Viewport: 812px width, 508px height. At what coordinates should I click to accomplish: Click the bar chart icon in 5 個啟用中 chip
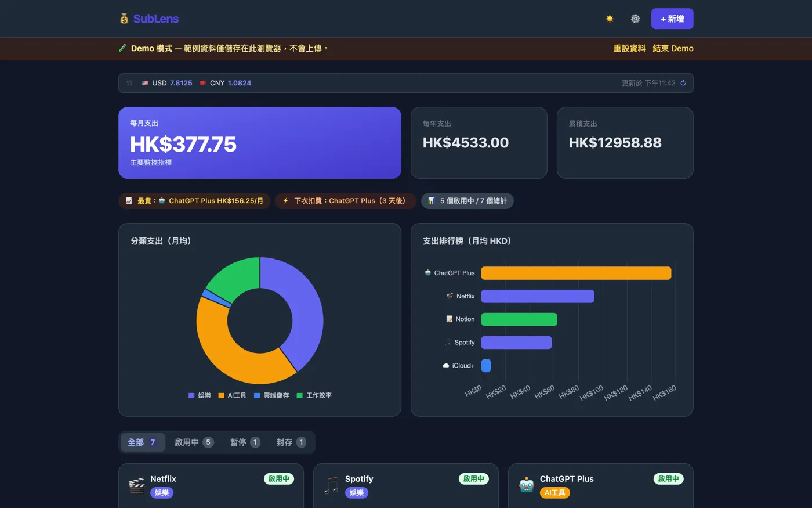[x=432, y=201]
